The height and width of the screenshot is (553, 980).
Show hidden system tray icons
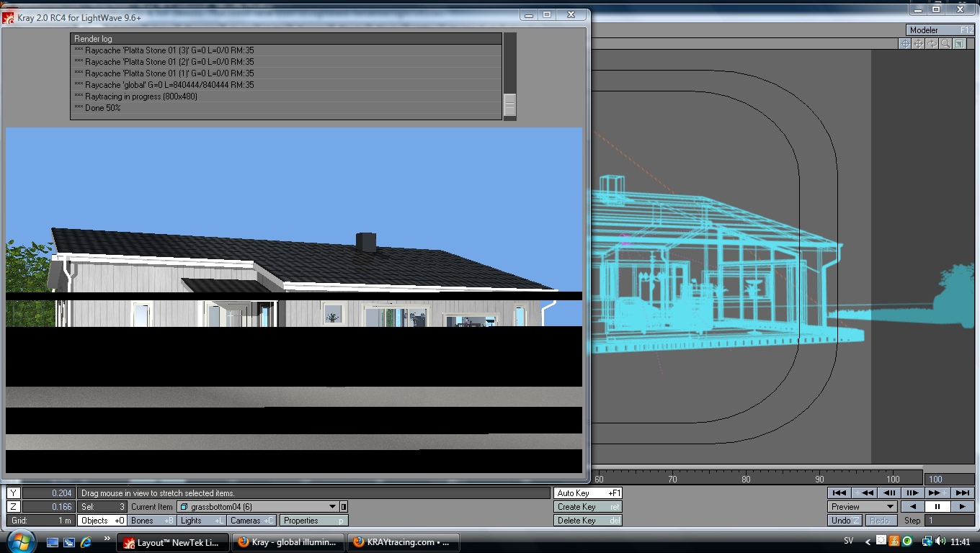point(868,541)
